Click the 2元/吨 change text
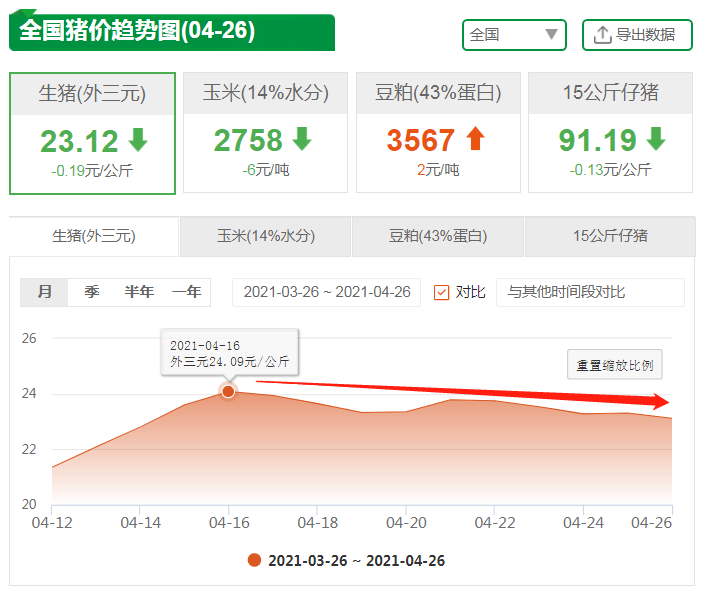Viewport: 707px width, 597px height. (438, 170)
